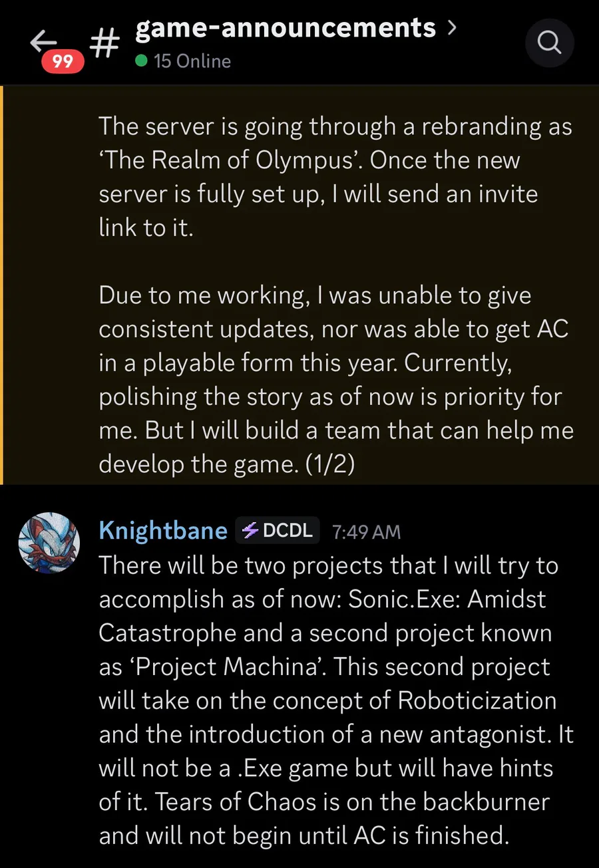Viewport: 599px width, 868px height.
Task: Tap the red 99 unread badge
Action: (x=63, y=62)
